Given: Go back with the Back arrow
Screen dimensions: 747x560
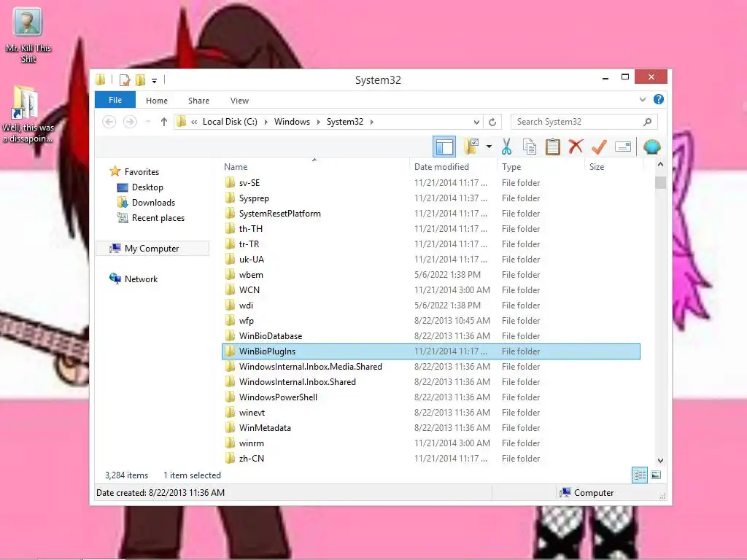Looking at the screenshot, I should tap(109, 122).
